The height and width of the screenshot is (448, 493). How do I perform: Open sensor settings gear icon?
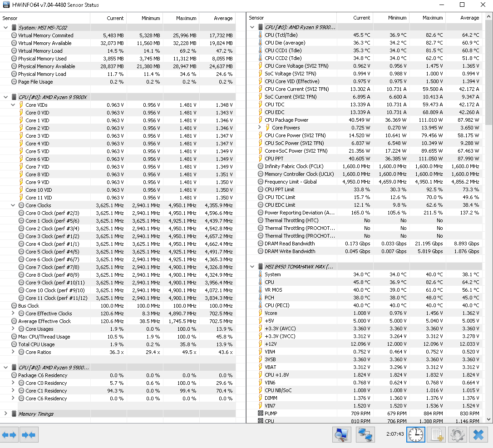(x=458, y=435)
